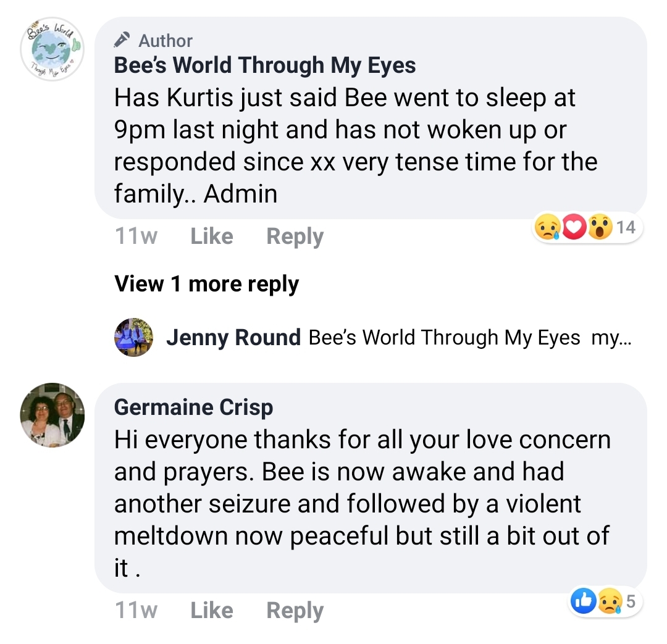Viewport: 667px width, 644px height.
Task: Expand View 1 more reply
Action: [206, 283]
